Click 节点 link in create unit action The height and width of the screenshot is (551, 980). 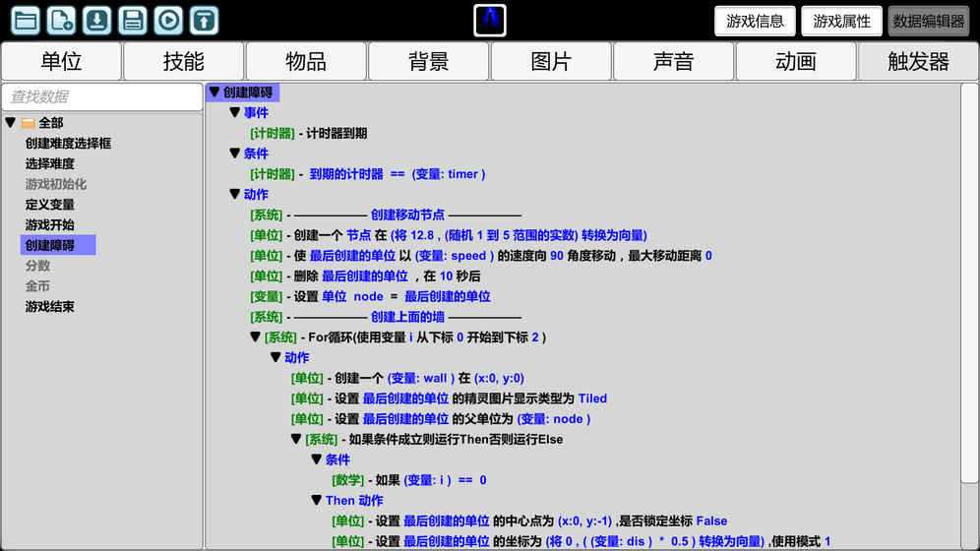point(359,235)
